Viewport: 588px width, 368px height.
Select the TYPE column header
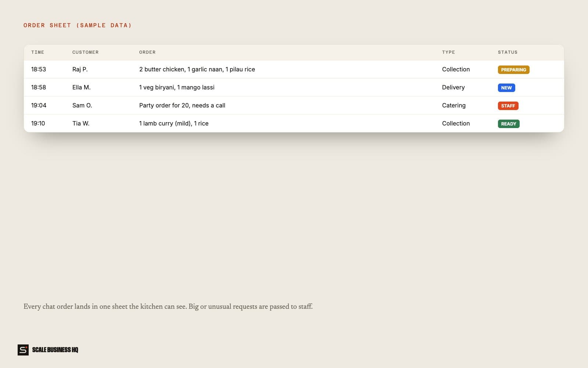448,52
